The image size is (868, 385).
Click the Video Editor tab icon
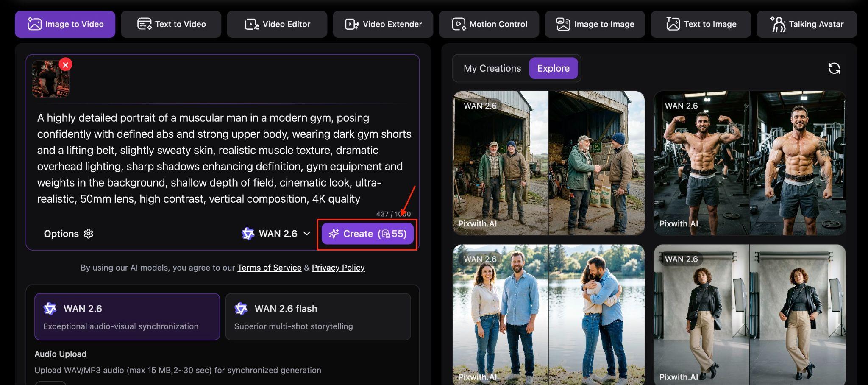click(252, 24)
